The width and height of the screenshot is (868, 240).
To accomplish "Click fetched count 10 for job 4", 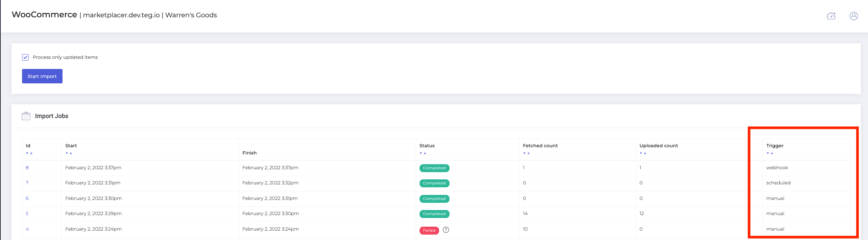I will click(x=525, y=229).
